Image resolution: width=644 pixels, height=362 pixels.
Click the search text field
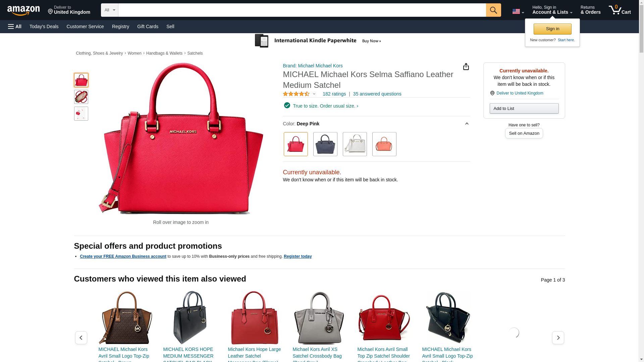[x=302, y=10]
